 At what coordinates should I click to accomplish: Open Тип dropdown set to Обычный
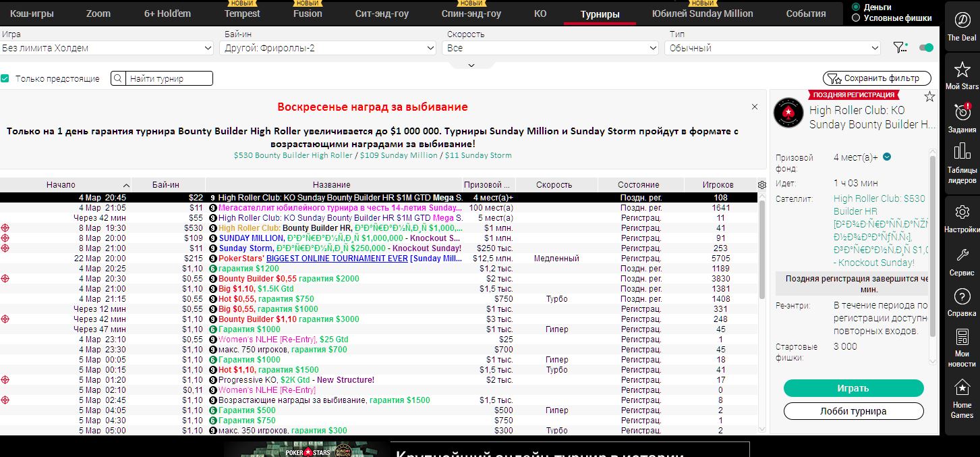tap(773, 48)
